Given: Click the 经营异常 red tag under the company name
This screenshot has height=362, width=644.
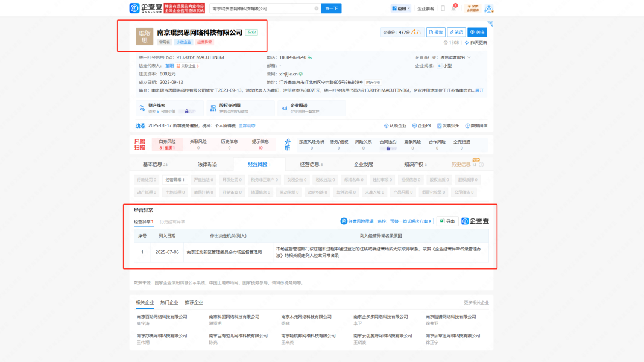Looking at the screenshot, I should 204,42.
